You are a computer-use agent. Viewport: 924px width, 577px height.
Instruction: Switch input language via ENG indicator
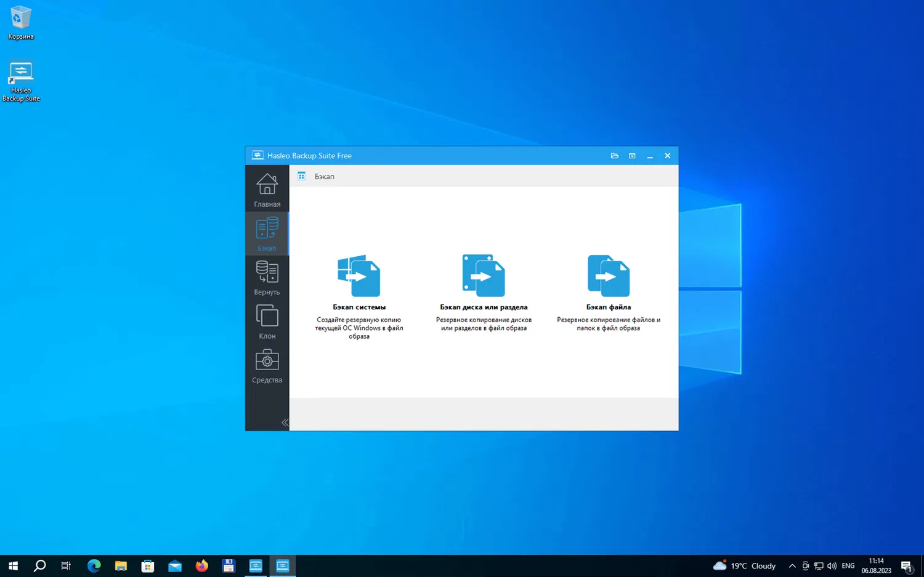pos(848,566)
